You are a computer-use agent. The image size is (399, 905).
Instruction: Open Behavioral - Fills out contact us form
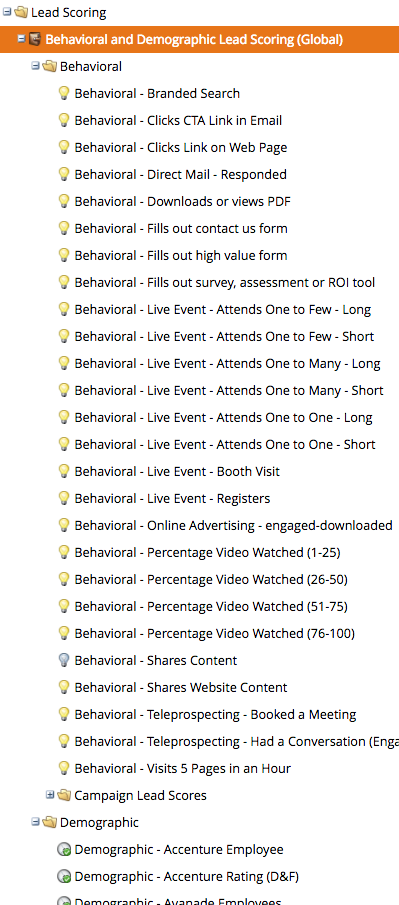click(181, 228)
